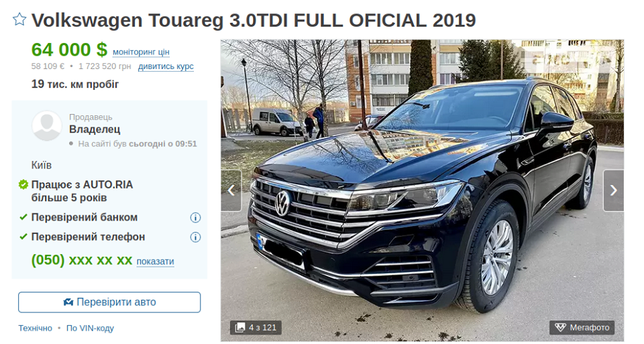Open the дивитись курс link

tap(166, 66)
